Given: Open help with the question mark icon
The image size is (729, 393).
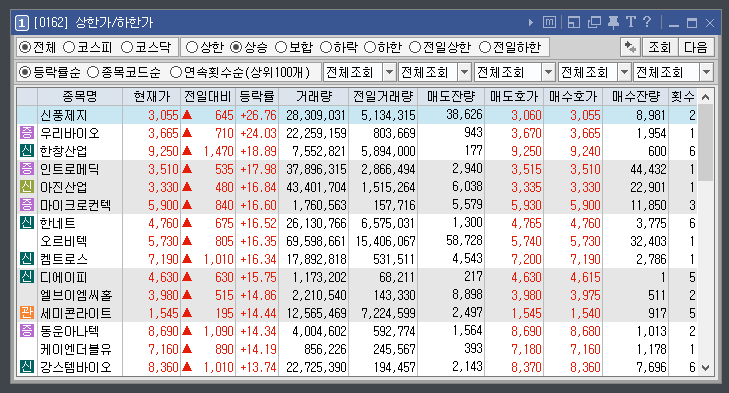Looking at the screenshot, I should 647,22.
